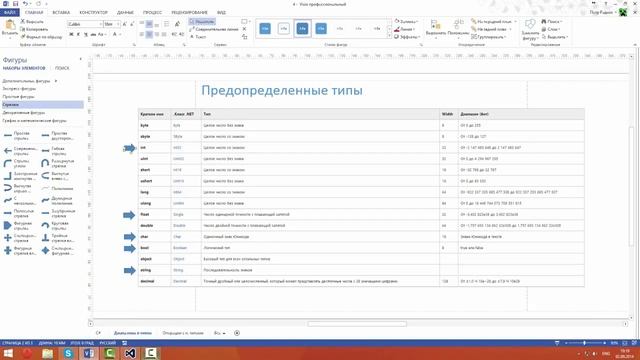Open File Explorer from the taskbar
The height and width of the screenshot is (360, 640).
point(47,353)
